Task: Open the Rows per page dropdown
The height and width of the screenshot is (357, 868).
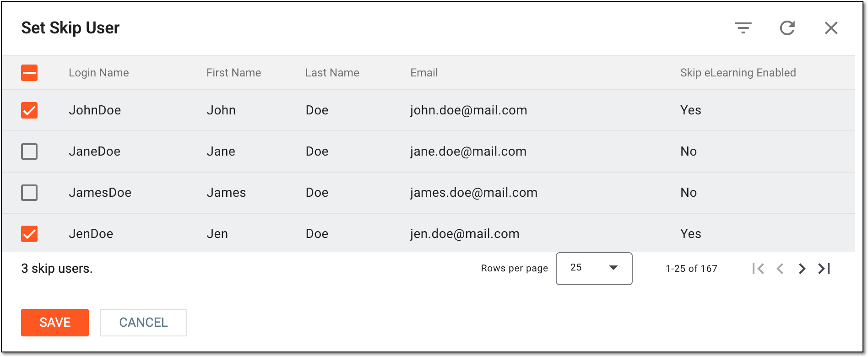Action: [594, 269]
